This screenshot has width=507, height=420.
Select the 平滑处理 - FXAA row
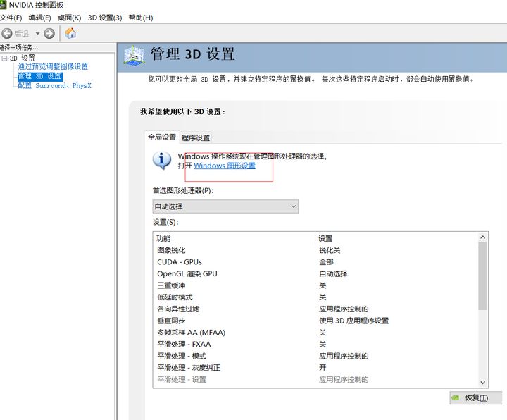point(315,345)
